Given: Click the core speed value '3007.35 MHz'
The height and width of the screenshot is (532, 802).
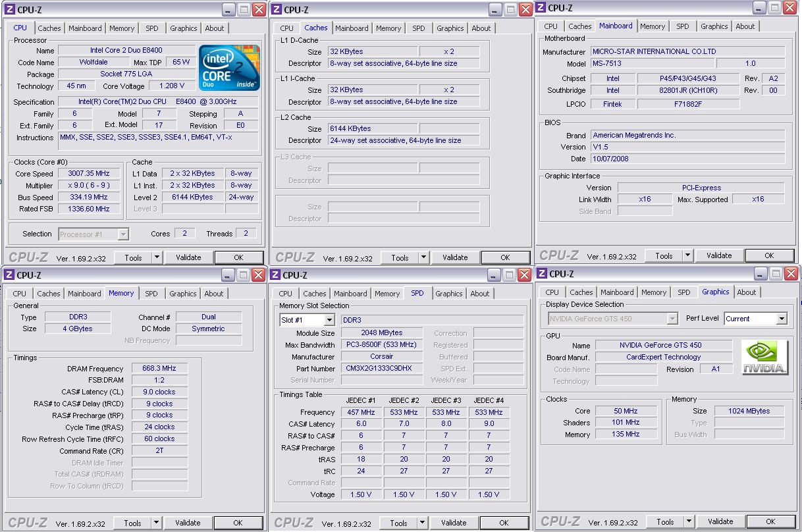Looking at the screenshot, I should pyautogui.click(x=89, y=174).
